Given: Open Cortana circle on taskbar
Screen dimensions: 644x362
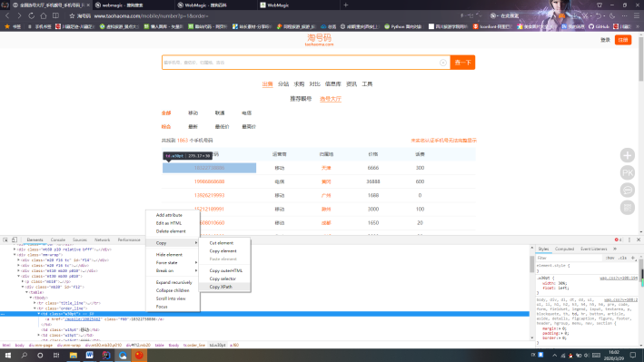Looking at the screenshot, I should 40,355.
